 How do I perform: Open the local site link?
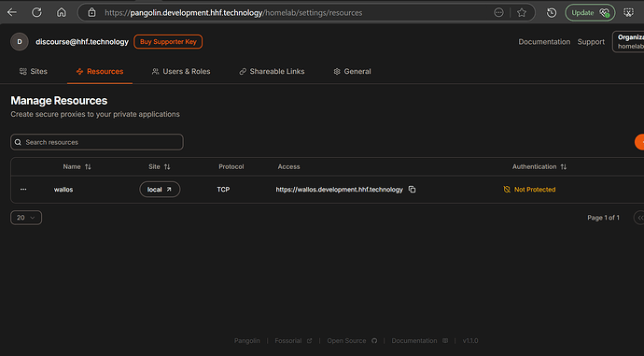160,190
